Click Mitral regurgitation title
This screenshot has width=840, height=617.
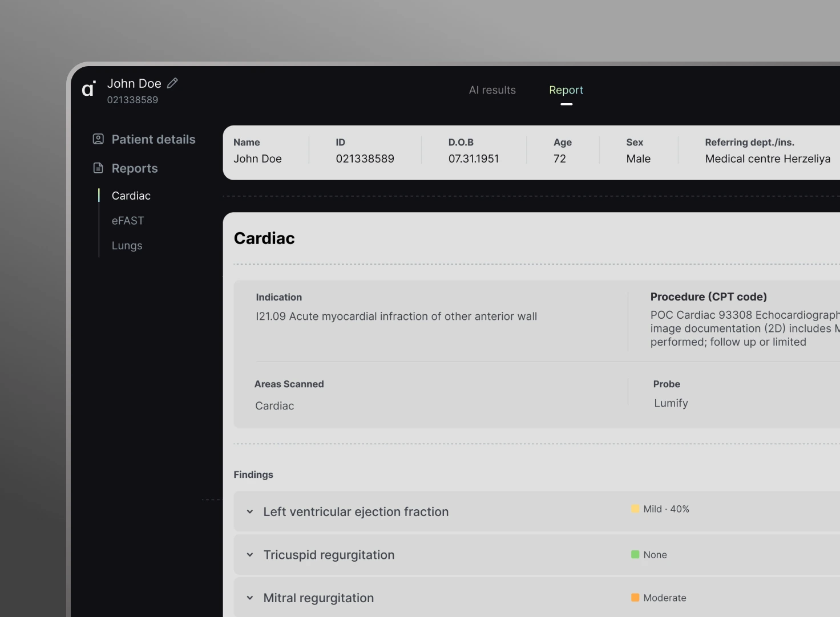point(318,598)
